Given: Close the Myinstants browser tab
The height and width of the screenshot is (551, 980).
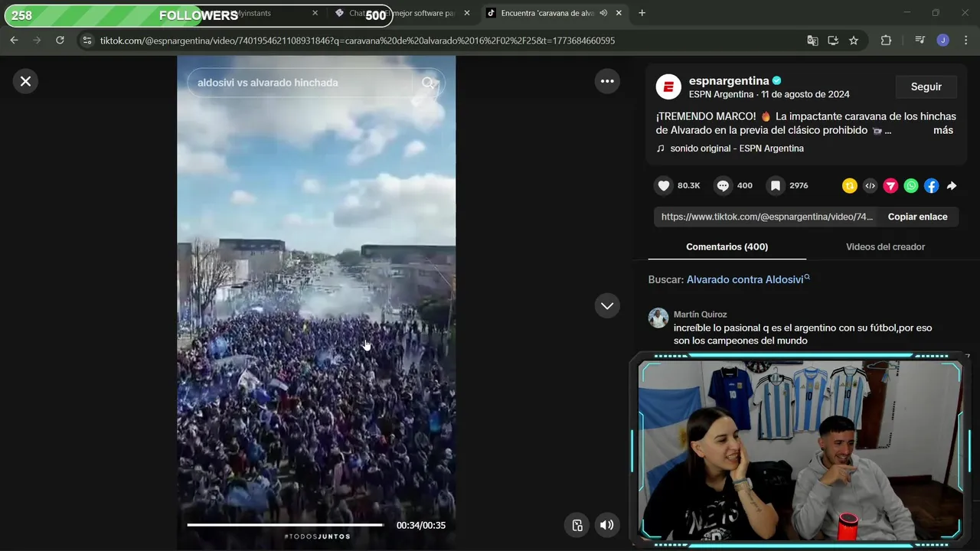Looking at the screenshot, I should (x=315, y=13).
